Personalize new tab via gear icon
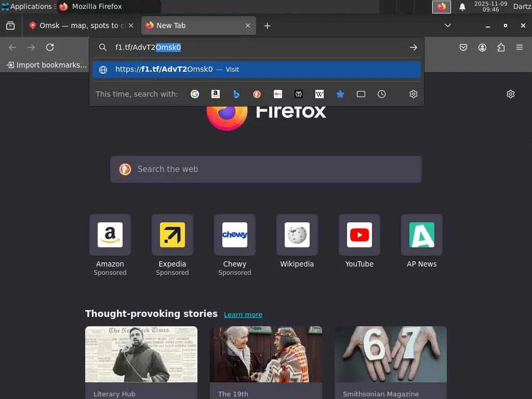The image size is (532, 399). [x=511, y=94]
